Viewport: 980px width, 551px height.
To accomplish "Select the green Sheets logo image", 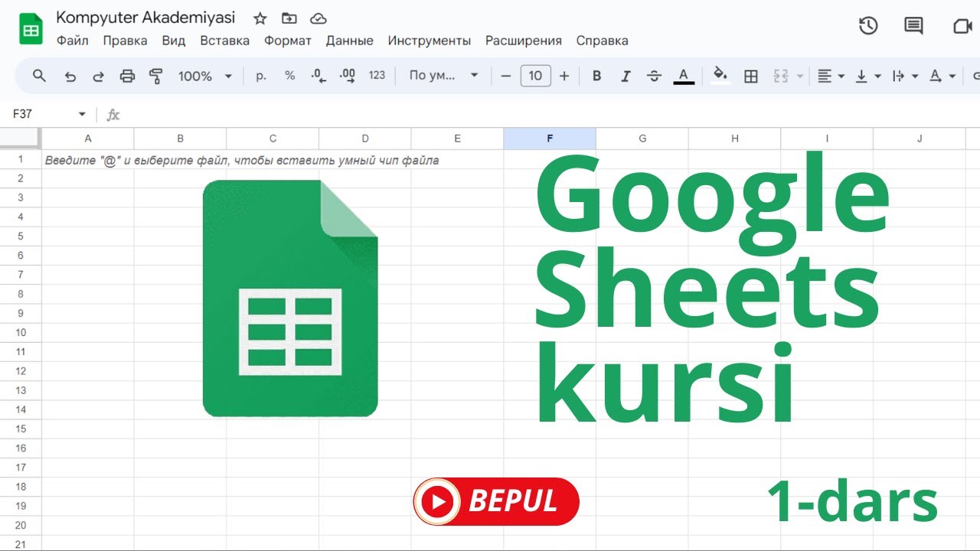I will click(290, 298).
